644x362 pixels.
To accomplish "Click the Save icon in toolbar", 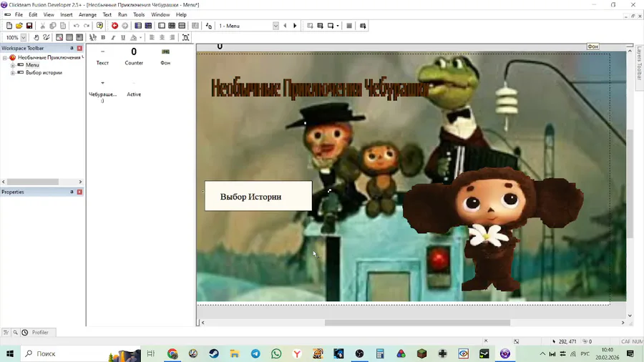I will click(29, 26).
